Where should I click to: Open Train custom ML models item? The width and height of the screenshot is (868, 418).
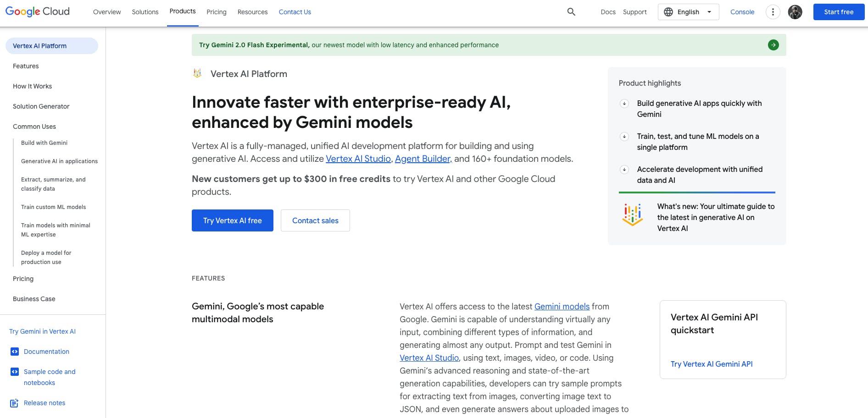(53, 207)
